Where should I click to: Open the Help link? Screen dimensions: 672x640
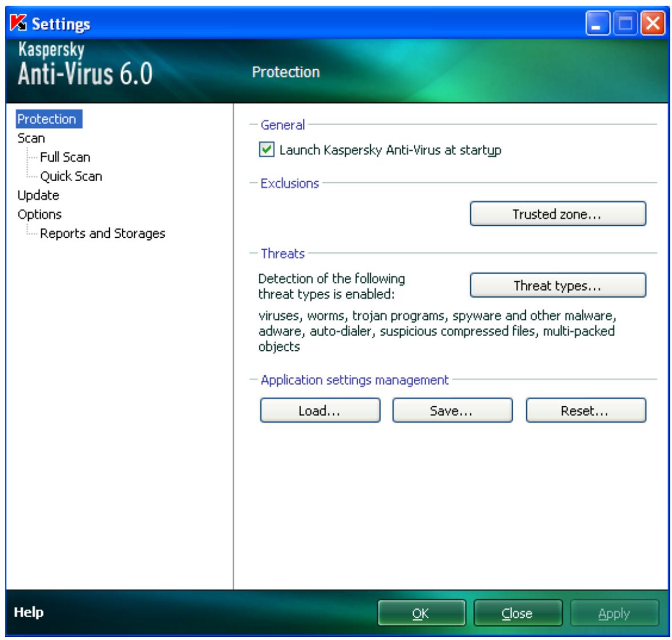[29, 612]
